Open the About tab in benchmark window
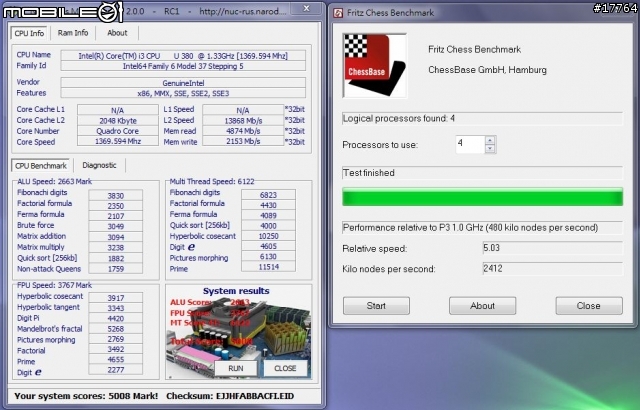Image resolution: width=640 pixels, height=410 pixels. pyautogui.click(x=117, y=33)
